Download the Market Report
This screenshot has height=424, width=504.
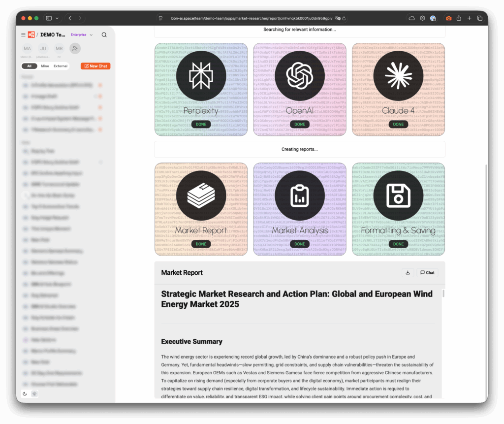(408, 272)
